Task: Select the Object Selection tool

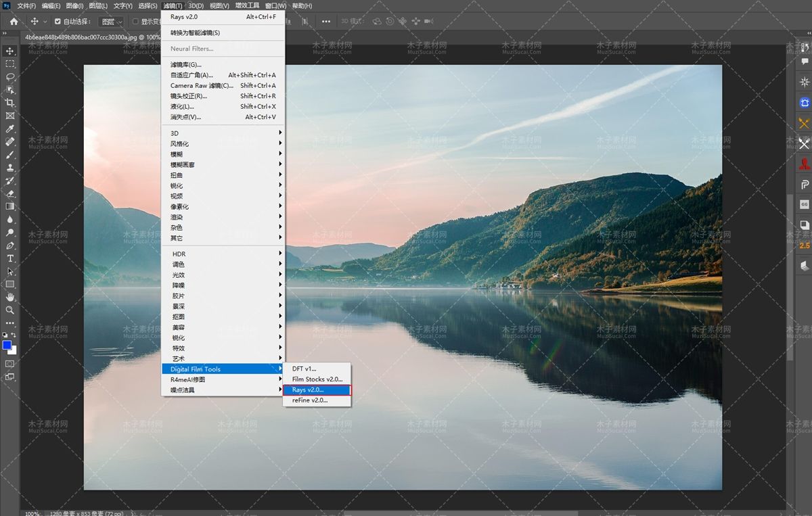Action: tap(10, 89)
